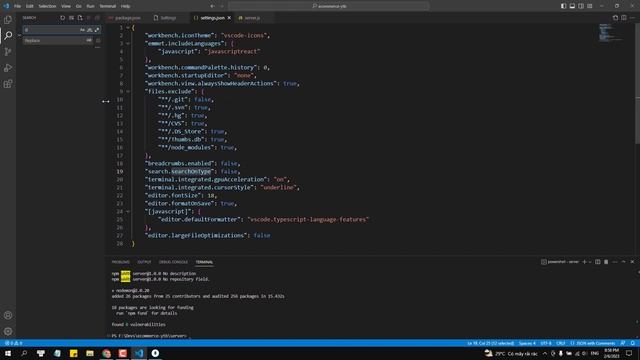Switch to the Settings tab
Image resolution: width=640 pixels, height=360 pixels.
pyautogui.click(x=168, y=18)
